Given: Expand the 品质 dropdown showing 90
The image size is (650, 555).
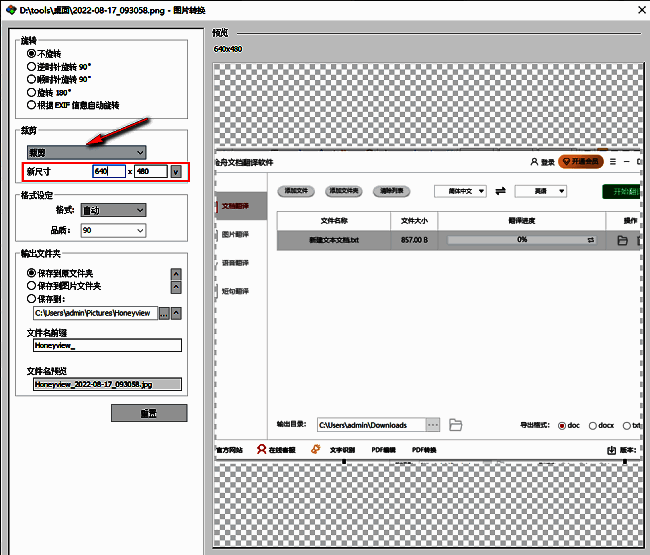Looking at the screenshot, I should point(114,230).
